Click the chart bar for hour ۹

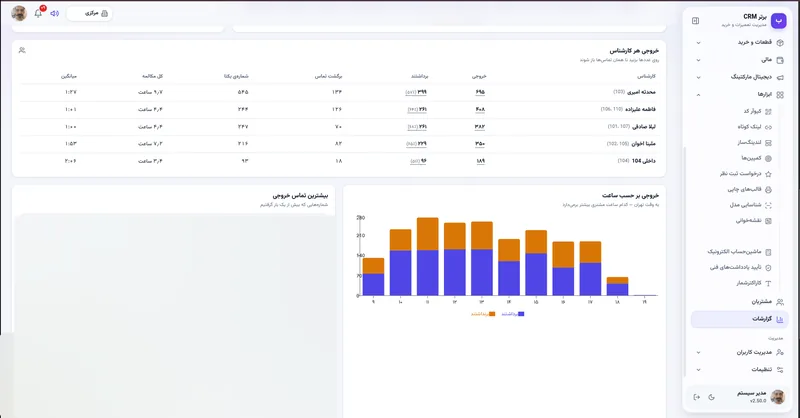tap(373, 277)
